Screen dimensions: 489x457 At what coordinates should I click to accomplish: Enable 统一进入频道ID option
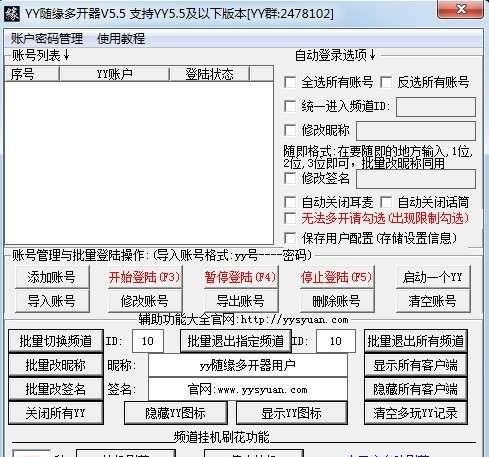[x=290, y=106]
